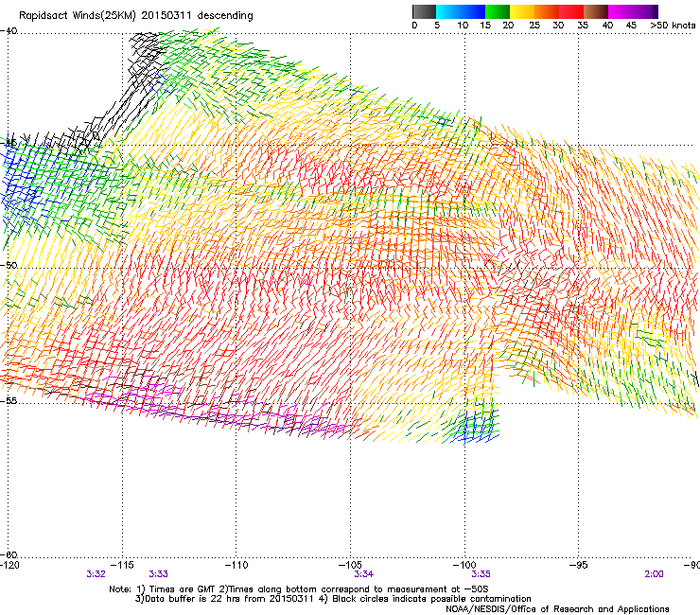Click the '-110' longitude axis label

[236, 566]
